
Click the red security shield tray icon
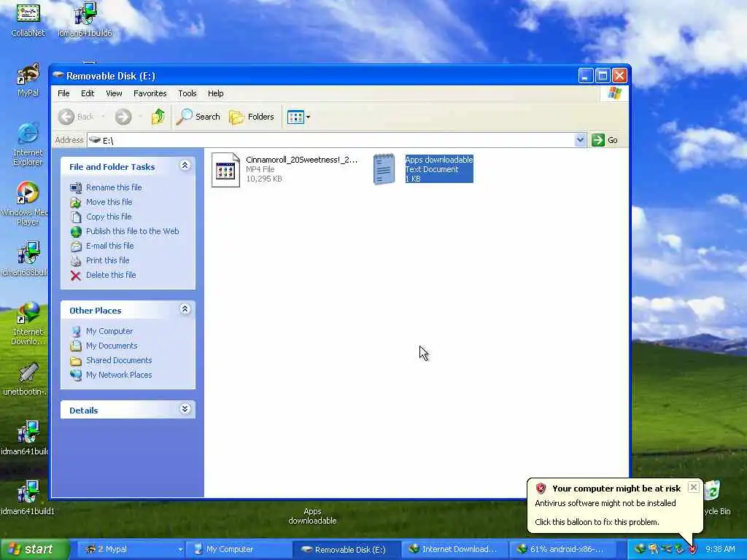(693, 550)
